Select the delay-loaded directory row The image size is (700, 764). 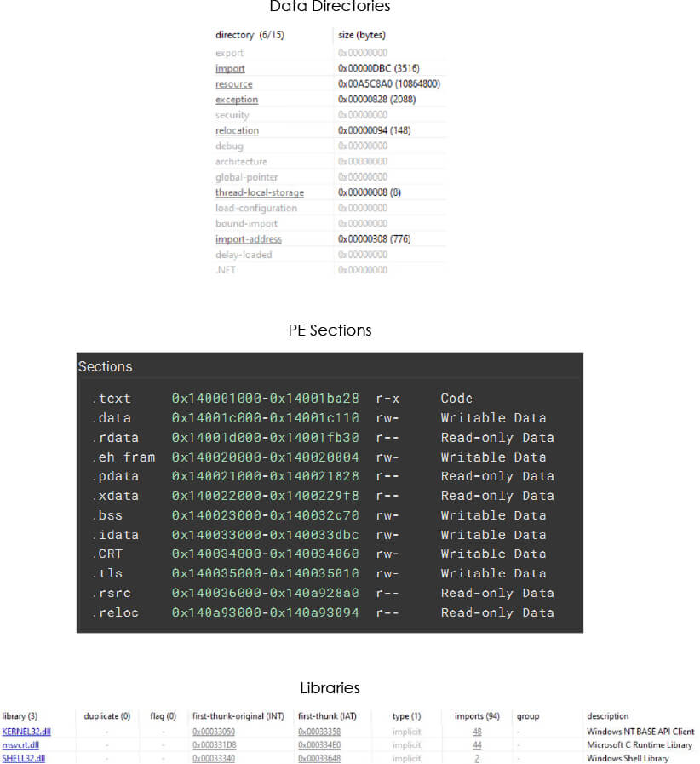330,255
